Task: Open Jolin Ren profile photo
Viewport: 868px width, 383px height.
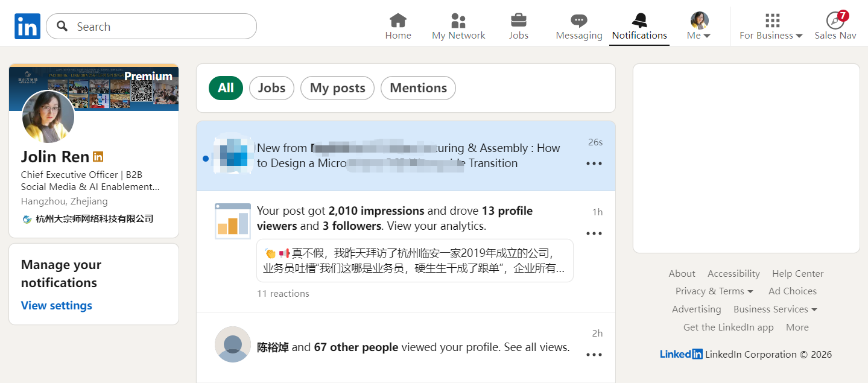Action: pos(48,117)
